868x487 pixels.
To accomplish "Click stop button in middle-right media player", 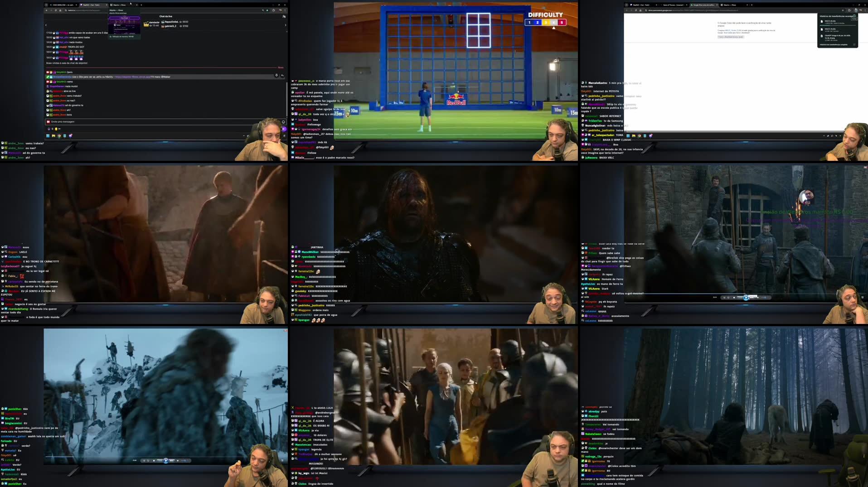I will point(734,298).
